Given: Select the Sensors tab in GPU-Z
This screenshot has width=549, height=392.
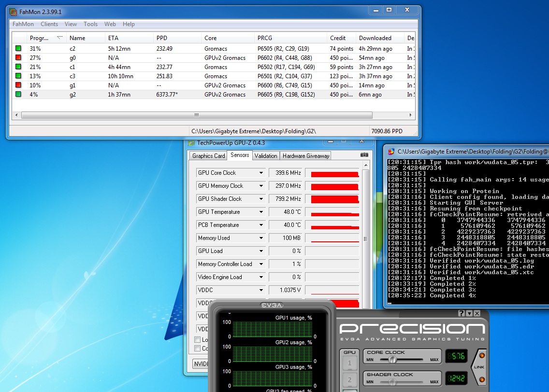Looking at the screenshot, I should [x=240, y=155].
